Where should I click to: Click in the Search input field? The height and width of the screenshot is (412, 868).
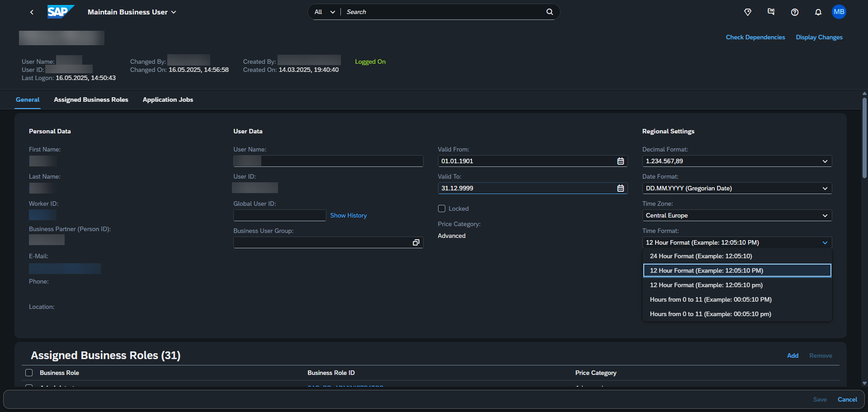pyautogui.click(x=443, y=12)
